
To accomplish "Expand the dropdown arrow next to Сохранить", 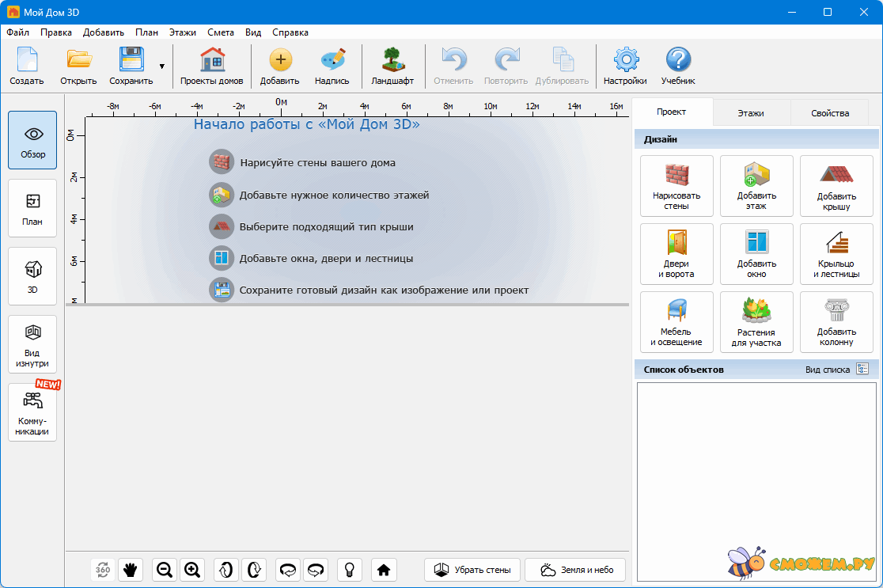I will point(162,66).
